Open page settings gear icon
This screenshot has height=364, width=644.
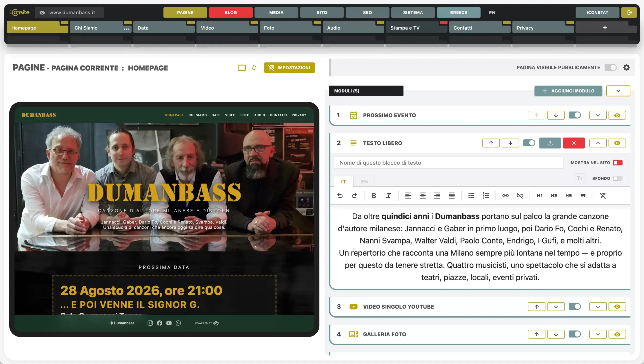(x=626, y=68)
